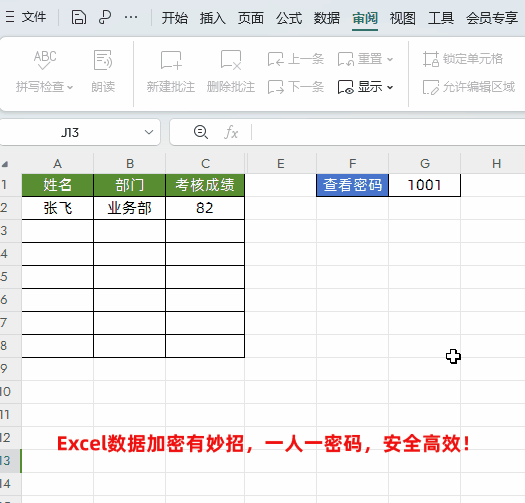Select column E header
The height and width of the screenshot is (503, 525).
281,164
